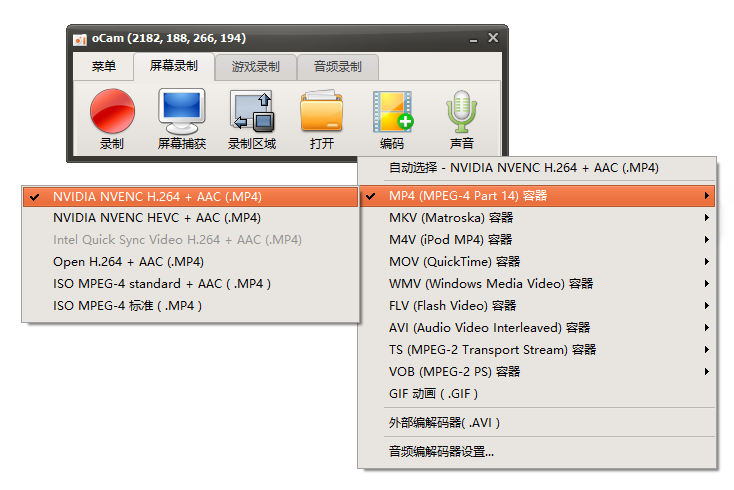This screenshot has width=734, height=490.
Task: Expand submenu arrow on MP4 容器 row
Action: coord(706,196)
